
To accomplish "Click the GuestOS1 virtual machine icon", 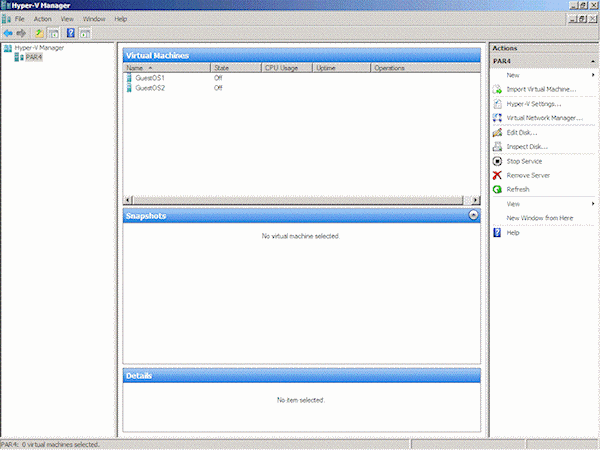I will coord(129,78).
